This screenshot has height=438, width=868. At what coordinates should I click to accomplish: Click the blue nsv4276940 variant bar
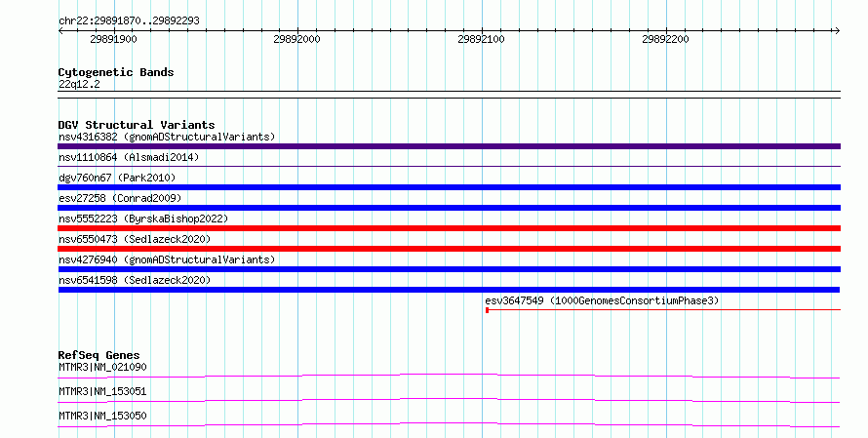[449, 269]
